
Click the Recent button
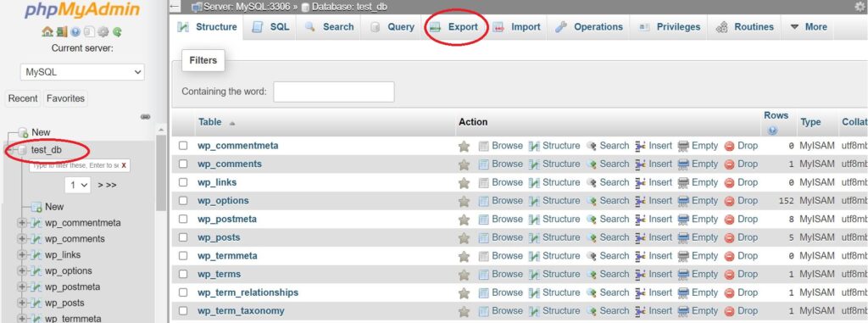click(x=23, y=98)
